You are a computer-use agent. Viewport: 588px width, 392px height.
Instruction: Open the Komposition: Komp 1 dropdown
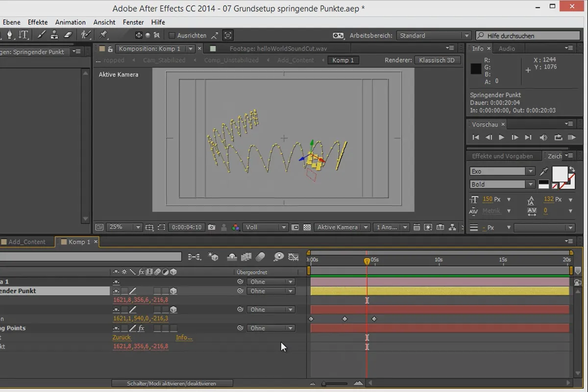[x=191, y=49]
